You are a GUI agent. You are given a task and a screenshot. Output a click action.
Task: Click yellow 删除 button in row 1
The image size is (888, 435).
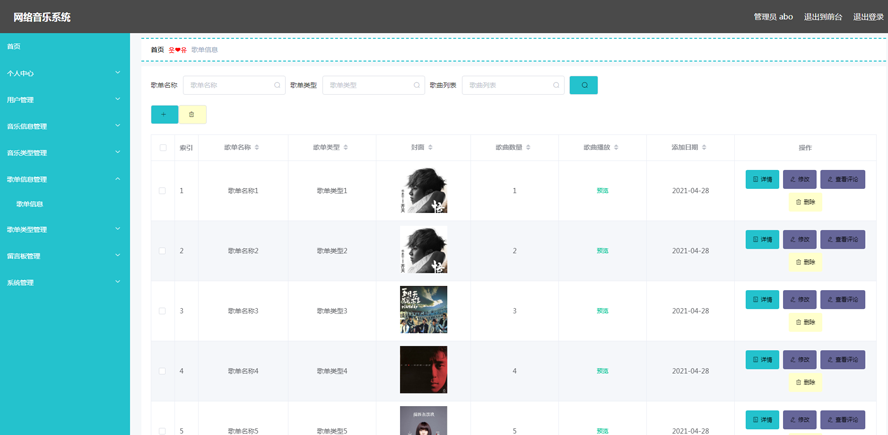coord(805,202)
